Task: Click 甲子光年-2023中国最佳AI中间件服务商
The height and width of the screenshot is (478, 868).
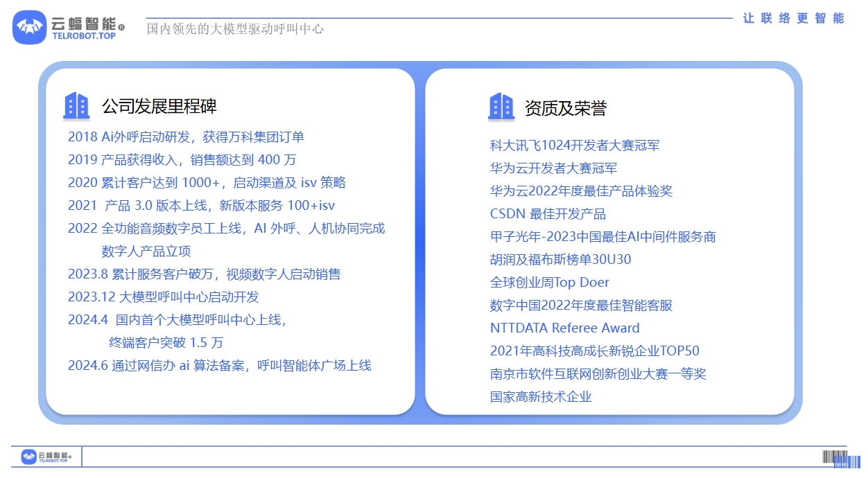Action: pyautogui.click(x=603, y=236)
